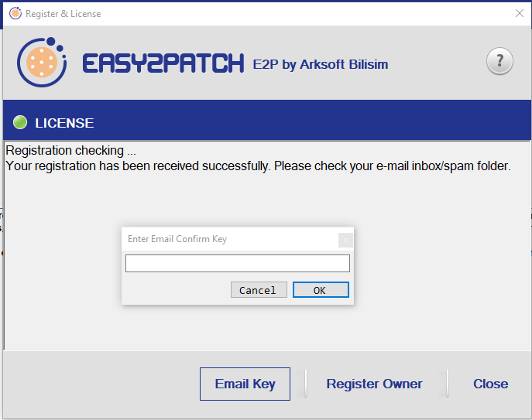
Task: Select Register Owner
Action: pyautogui.click(x=374, y=384)
